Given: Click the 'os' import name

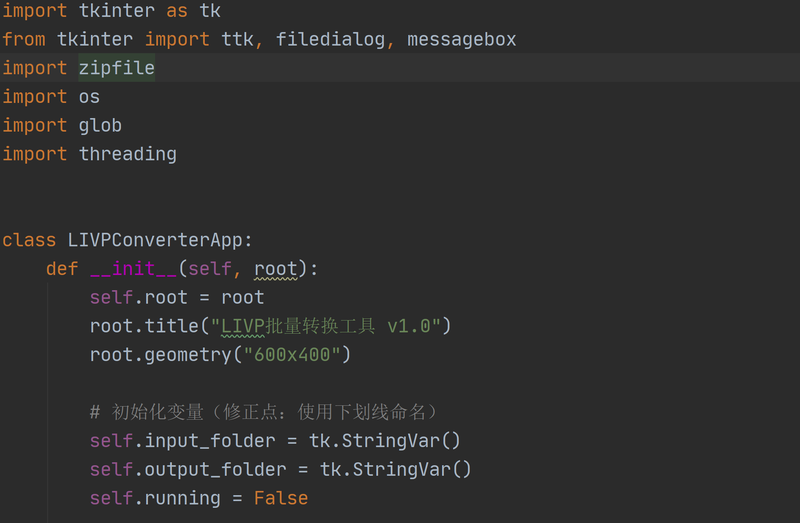Looking at the screenshot, I should 89,96.
